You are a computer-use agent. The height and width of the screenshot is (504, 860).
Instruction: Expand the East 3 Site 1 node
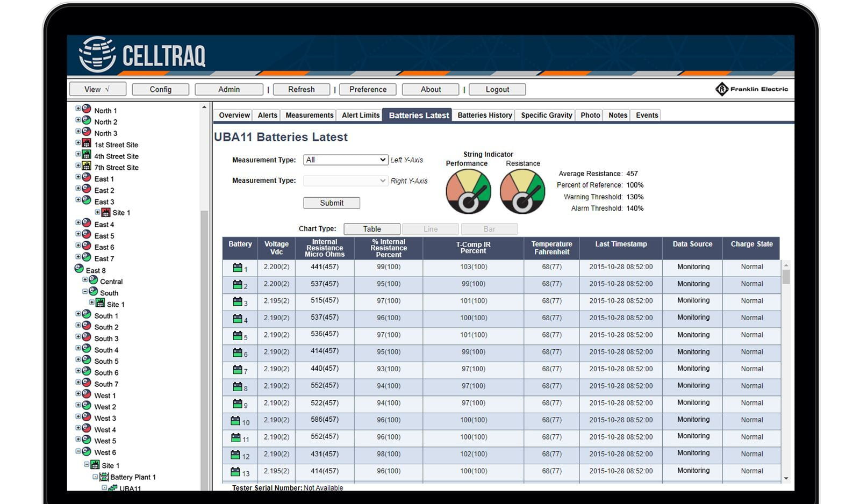pyautogui.click(x=97, y=212)
